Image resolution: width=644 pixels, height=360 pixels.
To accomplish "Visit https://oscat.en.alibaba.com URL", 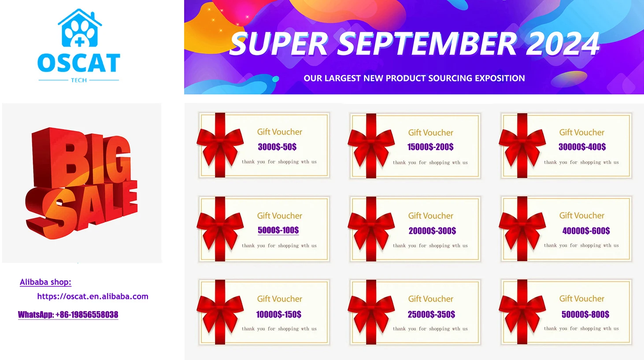I will 93,296.
